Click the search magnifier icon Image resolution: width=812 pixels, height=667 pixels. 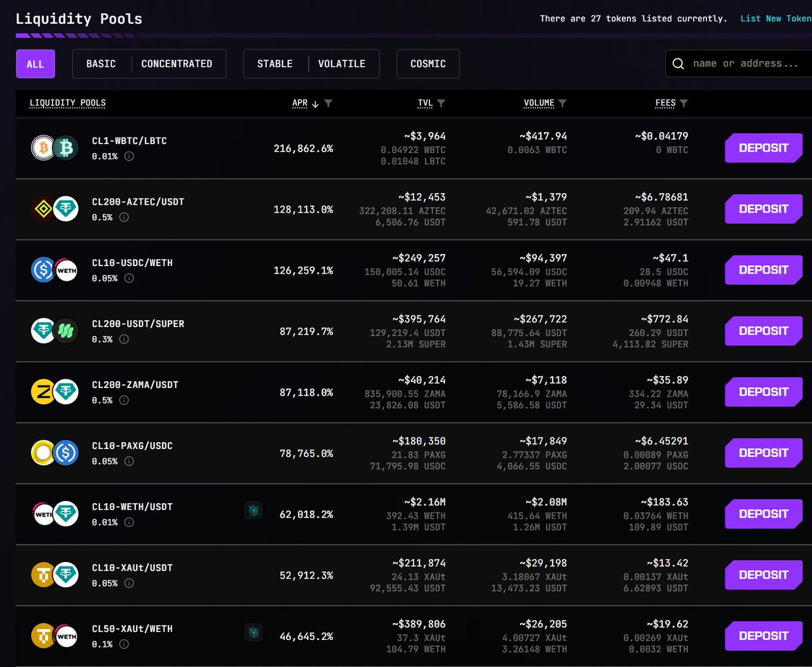pyautogui.click(x=677, y=64)
